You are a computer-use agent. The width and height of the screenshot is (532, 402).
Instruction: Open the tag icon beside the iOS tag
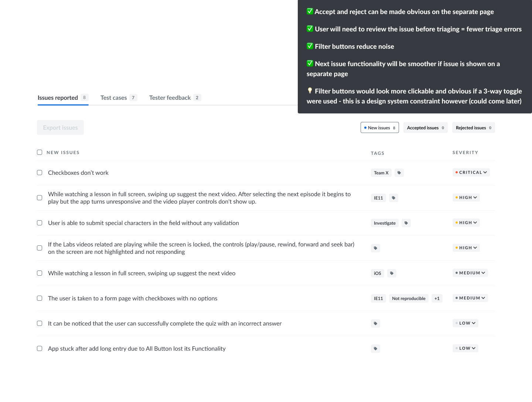(392, 273)
